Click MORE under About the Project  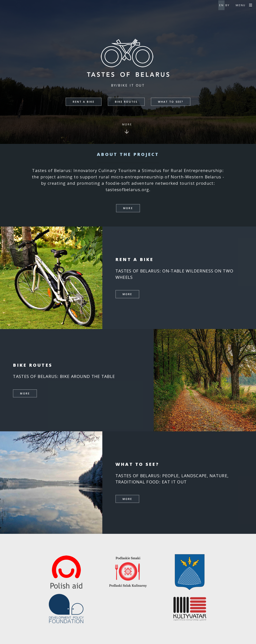(x=128, y=208)
